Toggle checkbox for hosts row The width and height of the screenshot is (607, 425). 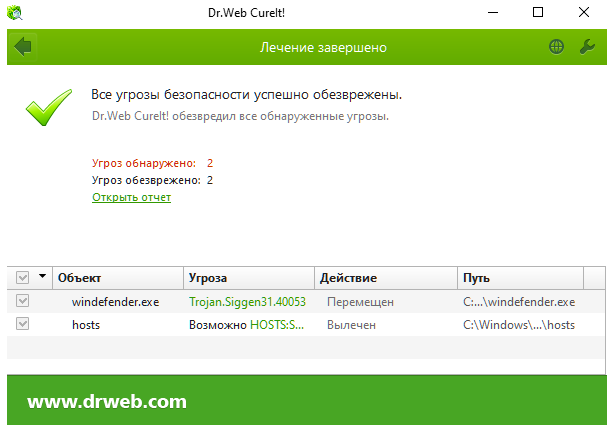pos(22,324)
